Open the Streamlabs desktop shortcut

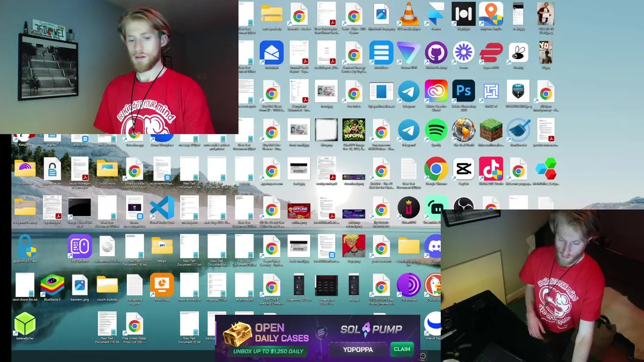(x=435, y=208)
